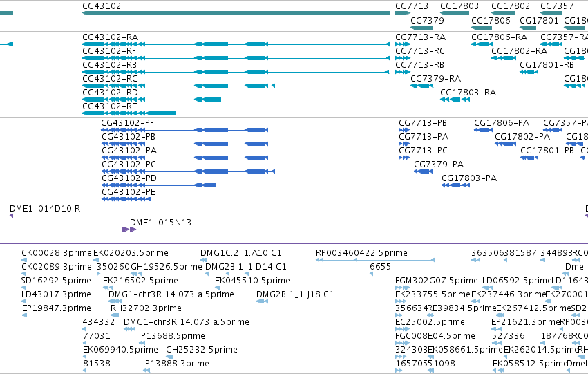The width and height of the screenshot is (588, 374).
Task: Select protein label CG43102-PC
Action: 129,165
